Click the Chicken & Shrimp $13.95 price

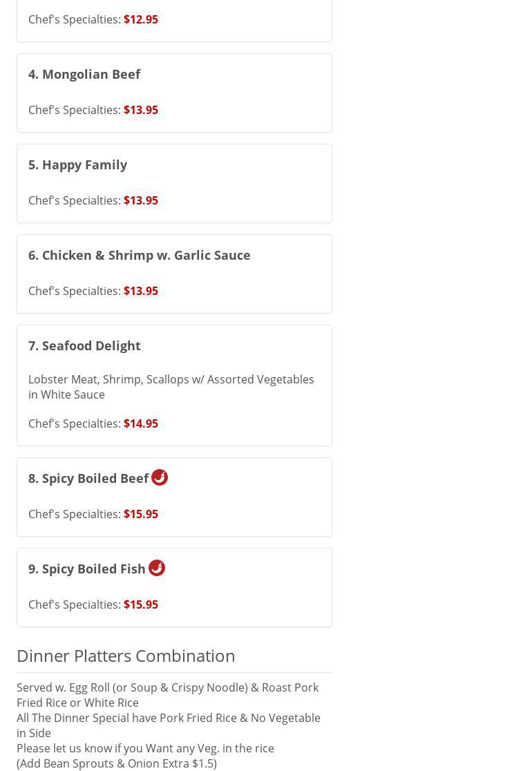(140, 291)
